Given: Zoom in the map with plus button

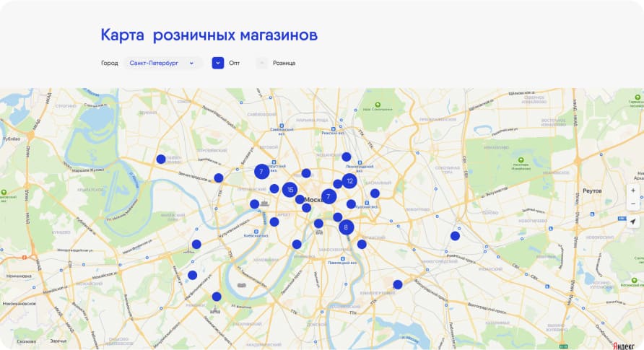Looking at the screenshot, I should pos(633,191).
